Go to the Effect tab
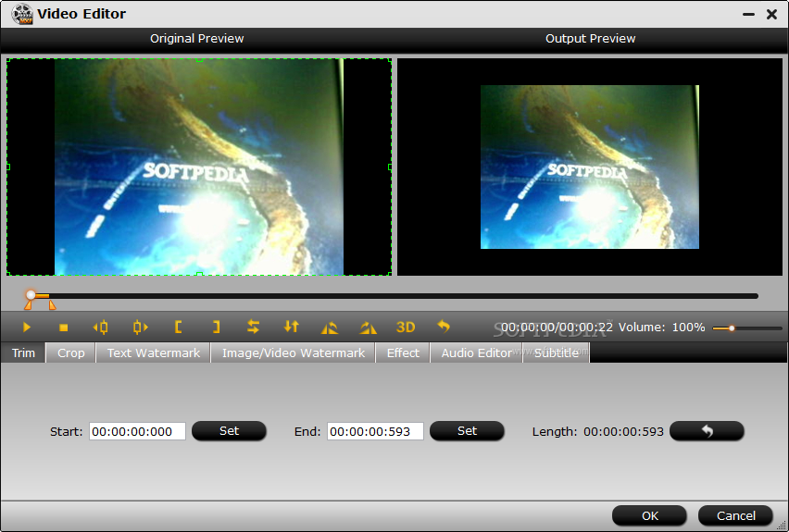The width and height of the screenshot is (789, 532). (403, 353)
